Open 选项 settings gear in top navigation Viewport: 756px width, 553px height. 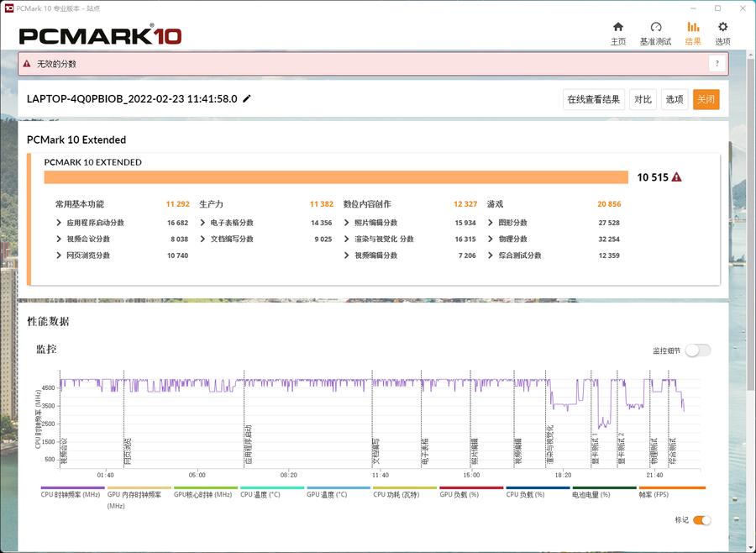pos(722,33)
